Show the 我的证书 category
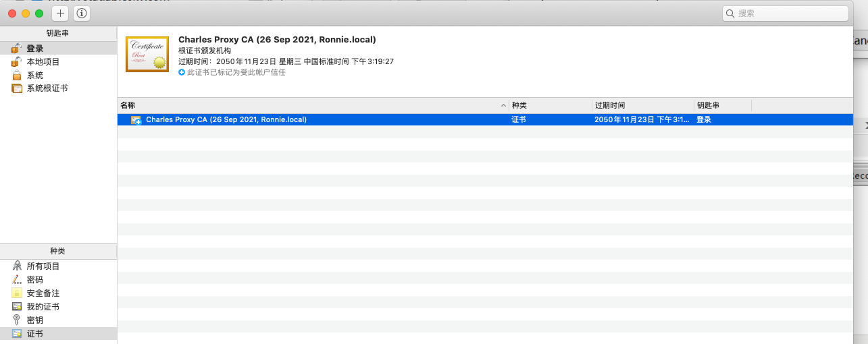This screenshot has width=868, height=344. click(x=58, y=307)
